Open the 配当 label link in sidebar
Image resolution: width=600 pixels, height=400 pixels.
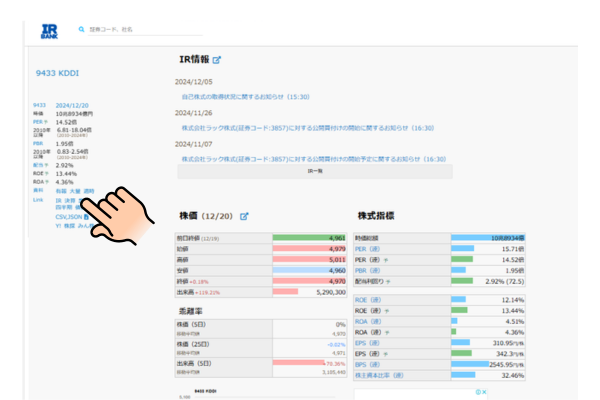pyautogui.click(x=38, y=165)
